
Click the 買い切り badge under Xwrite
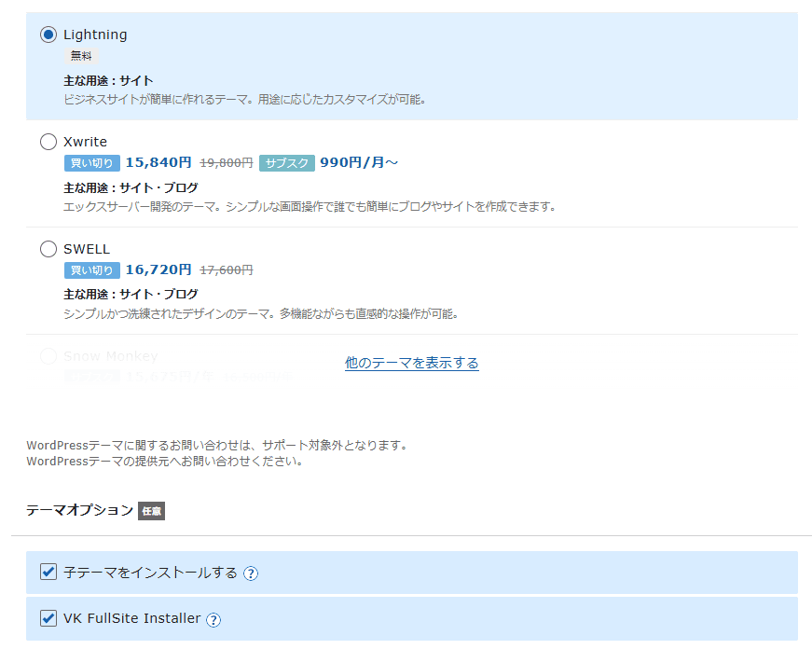click(x=92, y=163)
